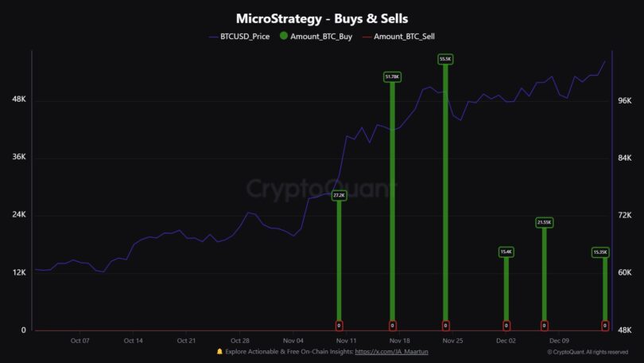Select the 51.78K buy label
Viewport: 644px width, 363px height.
coord(392,77)
